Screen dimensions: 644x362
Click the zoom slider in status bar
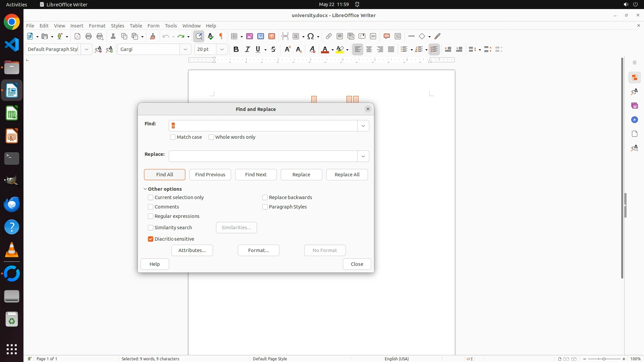[x=604, y=359]
